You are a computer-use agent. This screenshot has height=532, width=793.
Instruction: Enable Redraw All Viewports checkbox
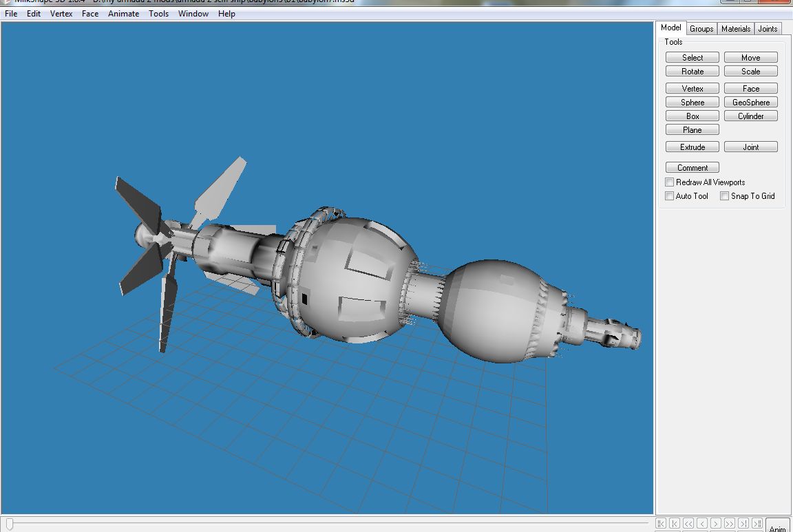click(670, 182)
